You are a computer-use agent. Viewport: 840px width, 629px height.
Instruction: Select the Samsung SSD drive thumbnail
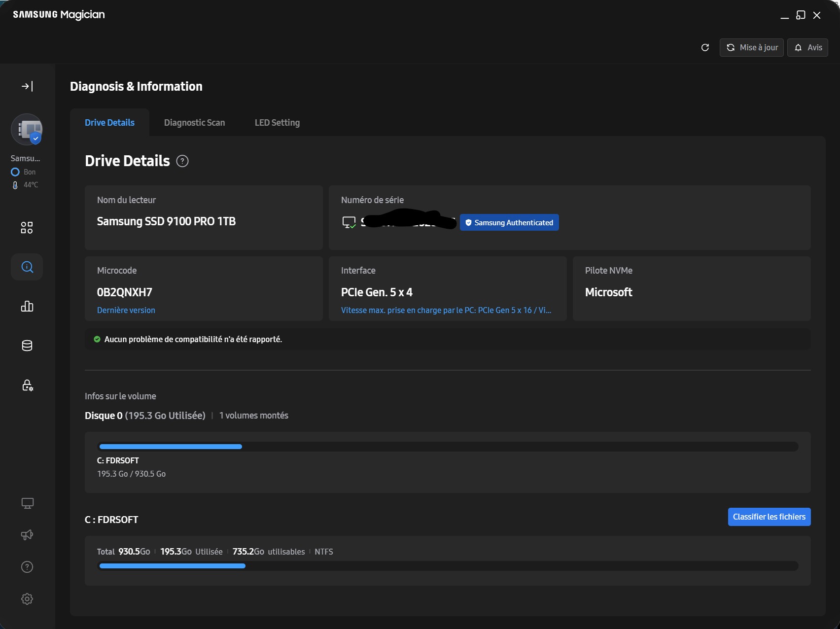click(x=27, y=130)
